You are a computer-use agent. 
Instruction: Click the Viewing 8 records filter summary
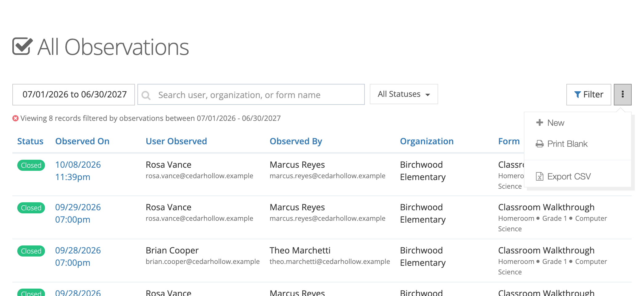click(x=151, y=118)
